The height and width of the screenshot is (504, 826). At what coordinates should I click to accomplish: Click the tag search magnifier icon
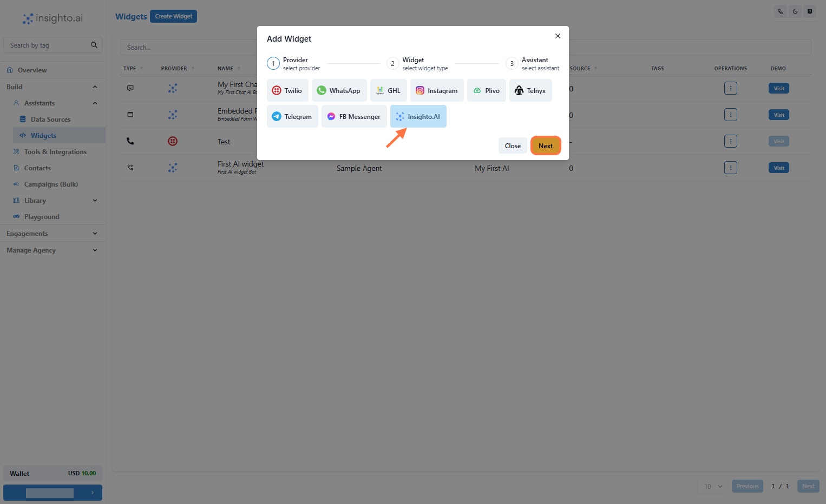point(94,45)
